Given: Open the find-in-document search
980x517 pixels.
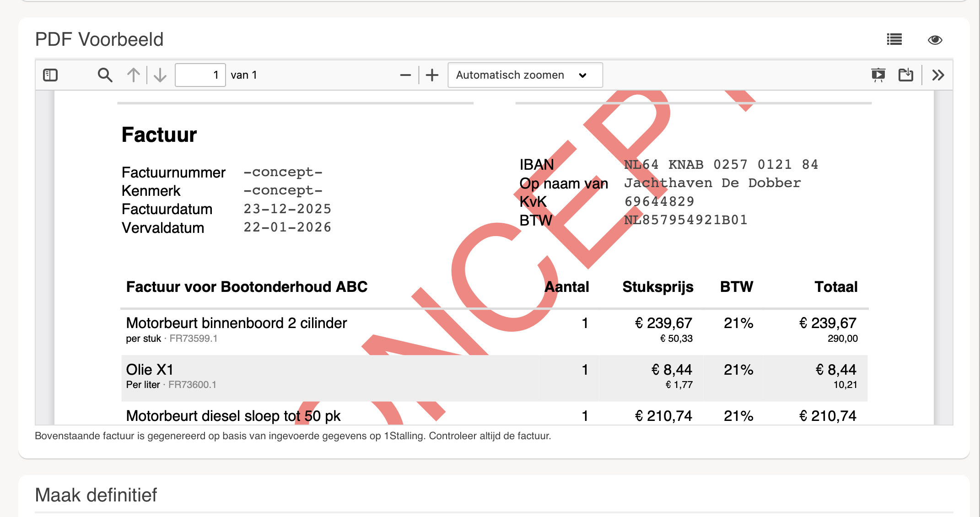Looking at the screenshot, I should pos(105,75).
